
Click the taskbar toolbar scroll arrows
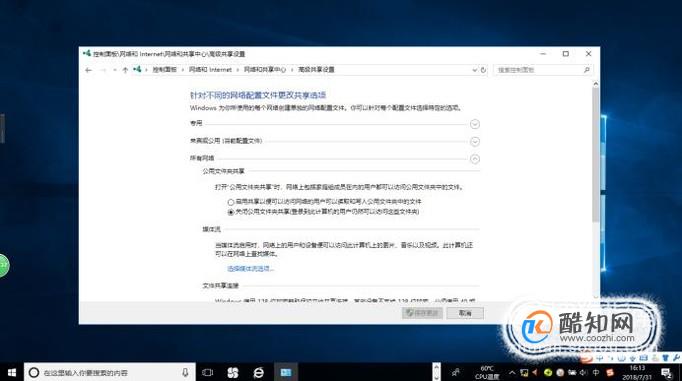(437, 372)
